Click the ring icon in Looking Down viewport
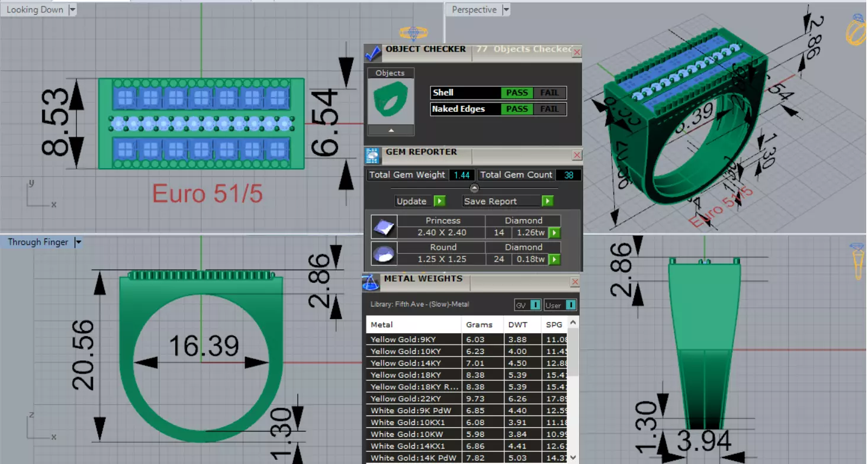868x464 pixels. (x=413, y=33)
